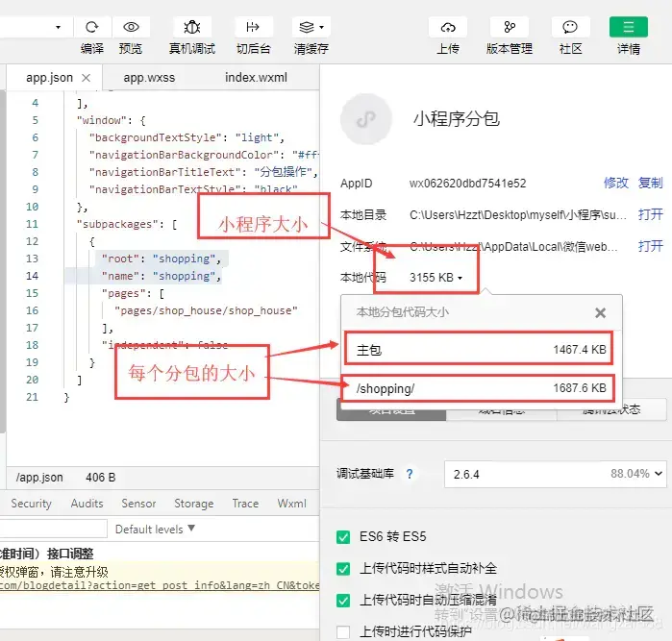Toggle 上传代码时样式自动补全 checkbox
The height and width of the screenshot is (641, 672).
(x=343, y=569)
